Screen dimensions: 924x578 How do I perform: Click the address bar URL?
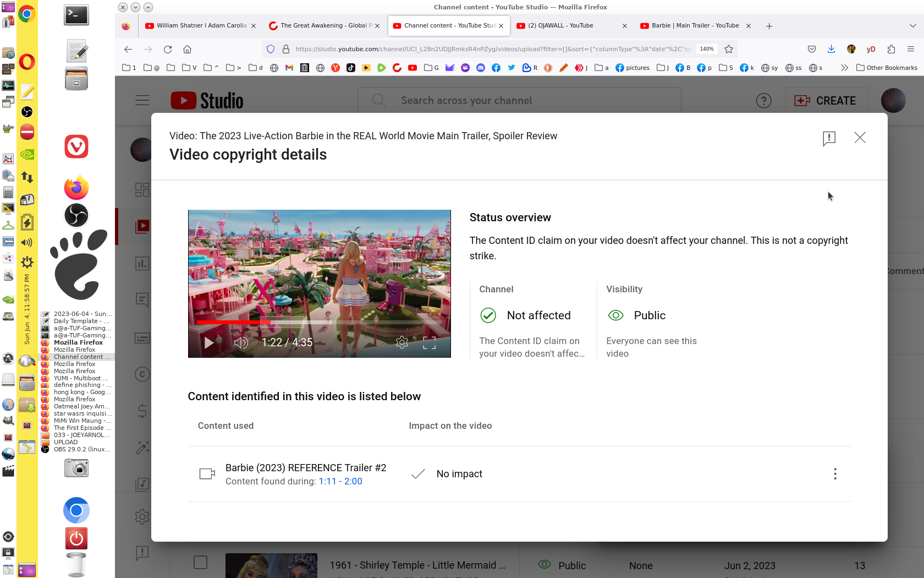click(492, 49)
